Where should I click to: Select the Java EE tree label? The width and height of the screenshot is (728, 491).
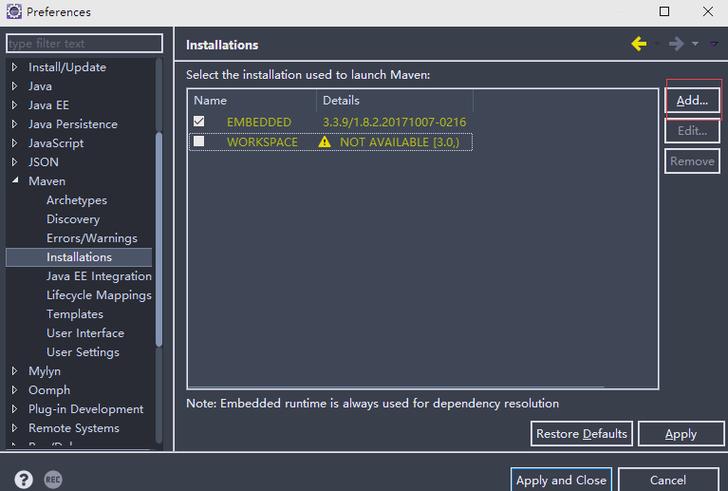(49, 105)
